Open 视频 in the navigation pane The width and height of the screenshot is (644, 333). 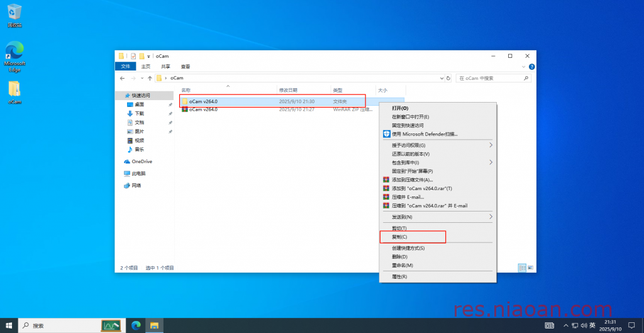pyautogui.click(x=139, y=140)
